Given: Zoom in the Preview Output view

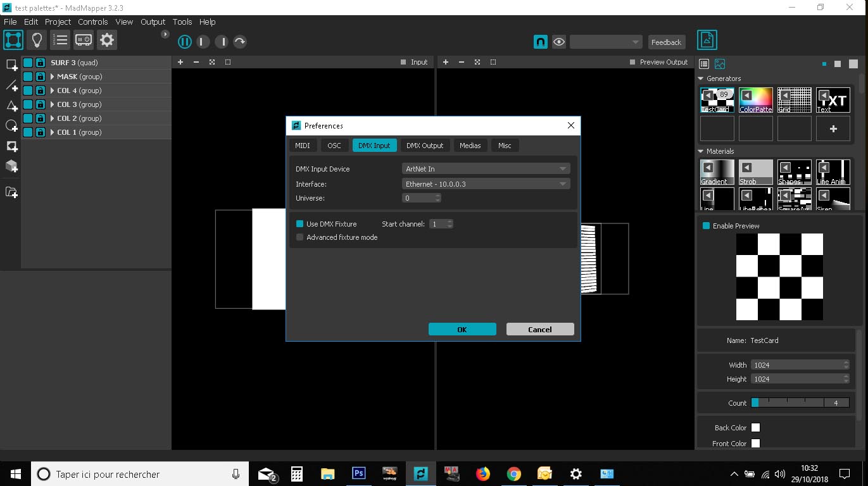Looking at the screenshot, I should point(446,62).
